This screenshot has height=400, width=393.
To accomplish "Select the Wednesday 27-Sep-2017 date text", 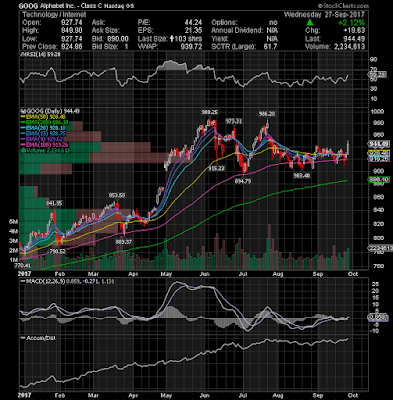I will tap(324, 15).
